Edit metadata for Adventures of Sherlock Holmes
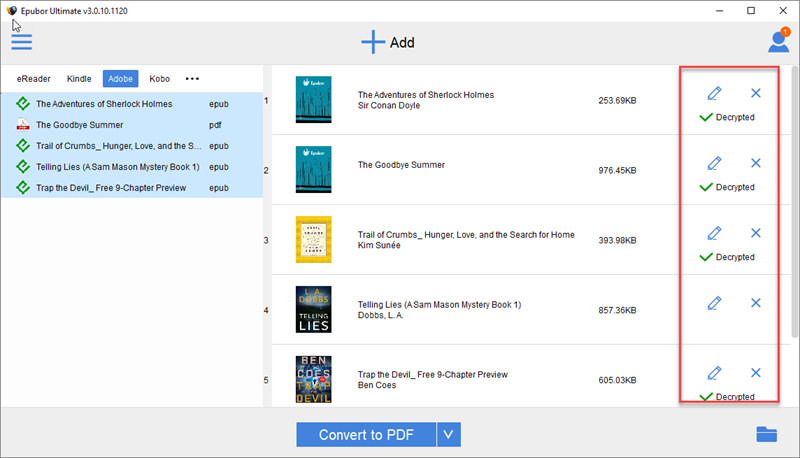The width and height of the screenshot is (800, 458). pos(714,93)
